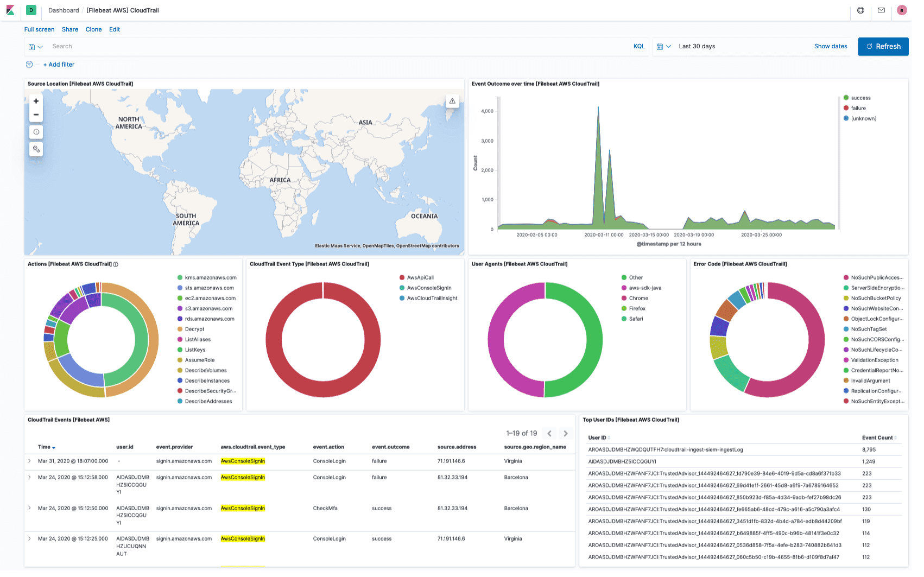The image size is (924, 577).
Task: Click the warning triangle icon on map
Action: pyautogui.click(x=452, y=101)
